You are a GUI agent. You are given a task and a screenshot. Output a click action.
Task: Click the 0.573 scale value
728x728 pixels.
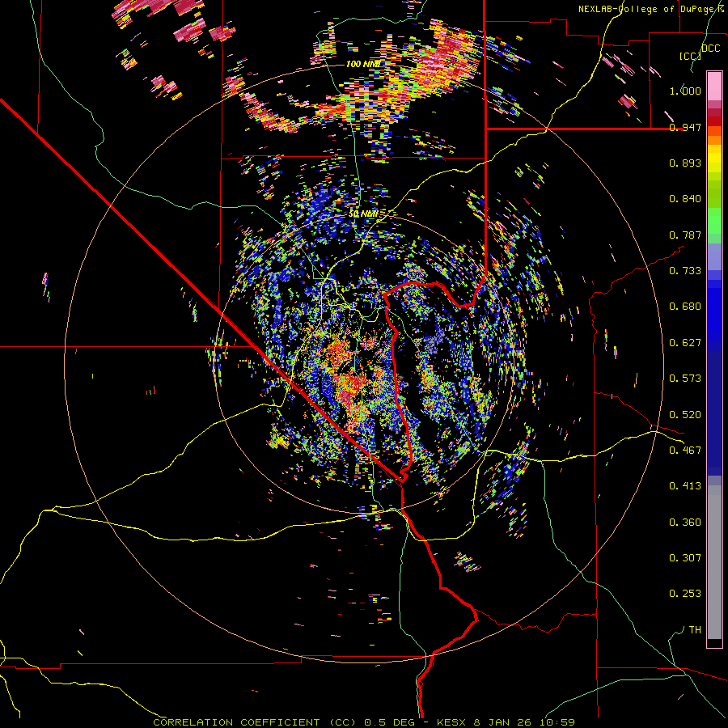pos(685,379)
